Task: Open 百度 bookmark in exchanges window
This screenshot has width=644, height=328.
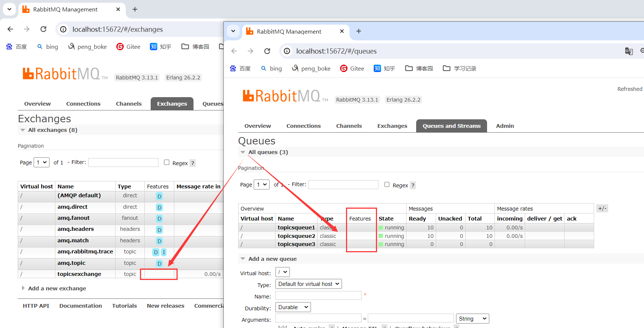Action: (17, 47)
